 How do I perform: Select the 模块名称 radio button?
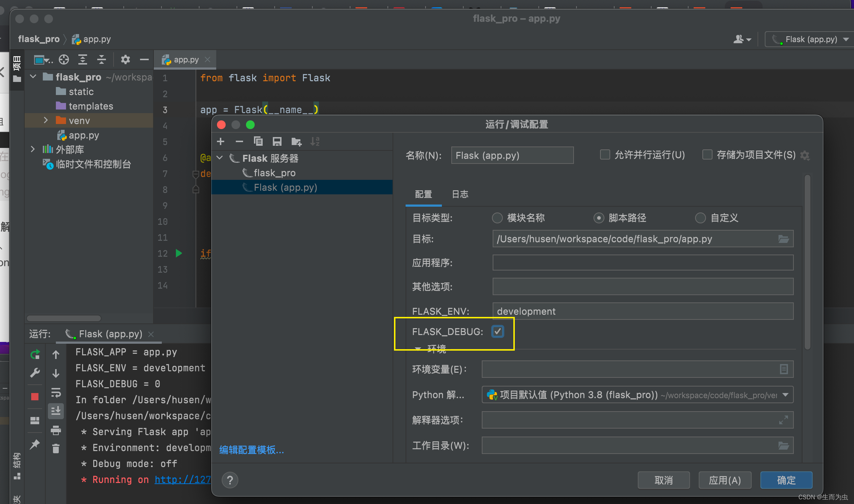click(x=497, y=218)
